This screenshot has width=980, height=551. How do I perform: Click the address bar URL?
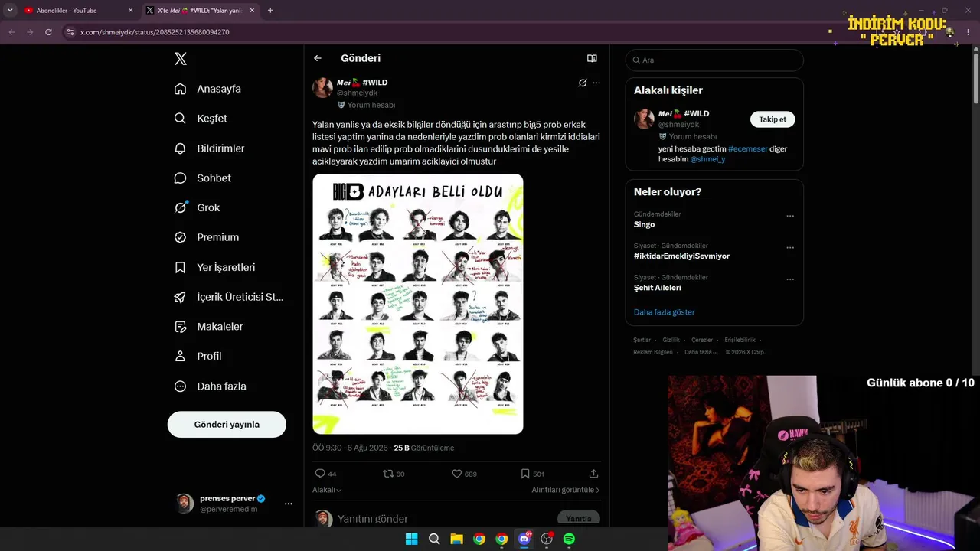[155, 32]
